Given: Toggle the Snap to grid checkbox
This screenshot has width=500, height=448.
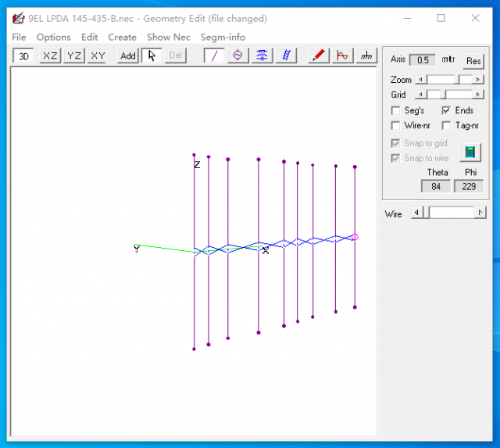Looking at the screenshot, I should click(x=395, y=143).
